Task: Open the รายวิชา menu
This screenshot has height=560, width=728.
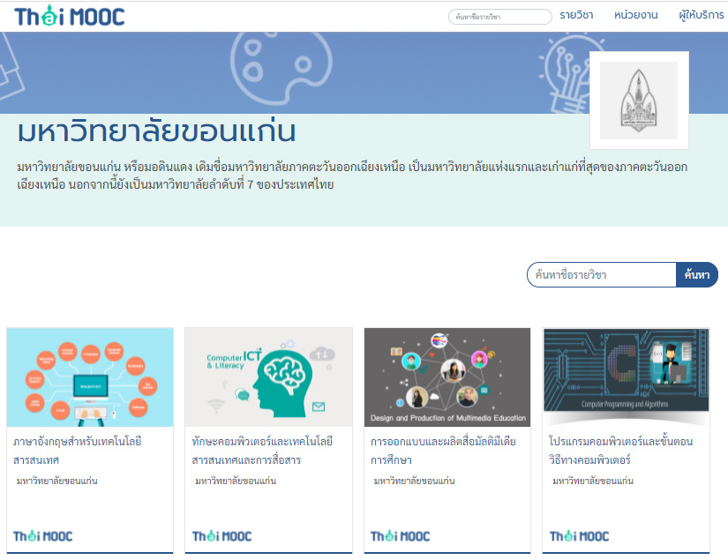Action: (576, 15)
